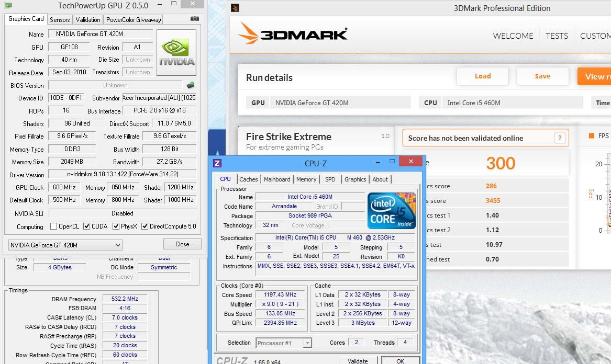Viewport: 611px width, 364px height.
Task: Minimize the CPU-Z window
Action: pos(378,162)
